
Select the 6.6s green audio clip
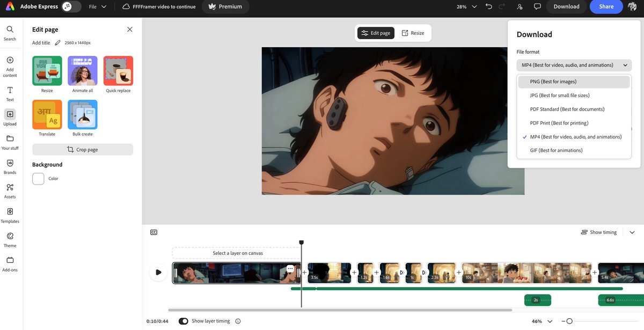click(621, 300)
